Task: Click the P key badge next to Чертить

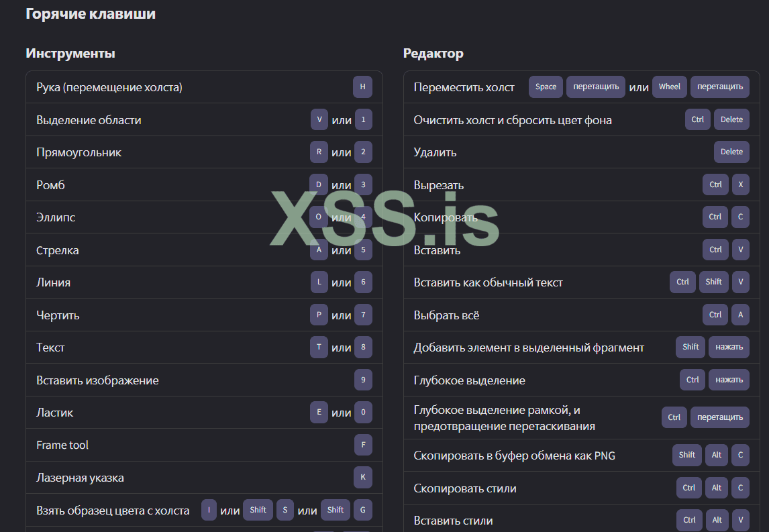Action: click(319, 315)
